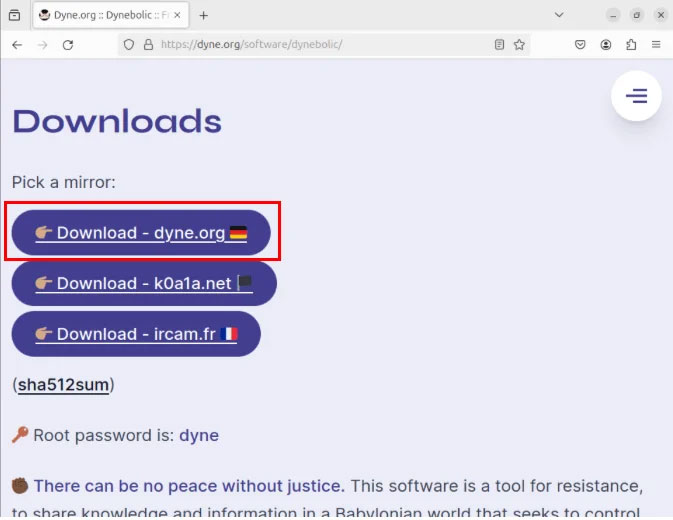Click the Firefox back arrow
The image size is (673, 520).
pos(17,45)
